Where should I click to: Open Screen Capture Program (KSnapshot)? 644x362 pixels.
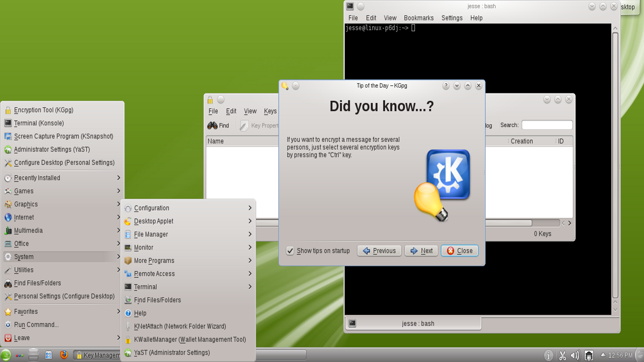[x=63, y=136]
